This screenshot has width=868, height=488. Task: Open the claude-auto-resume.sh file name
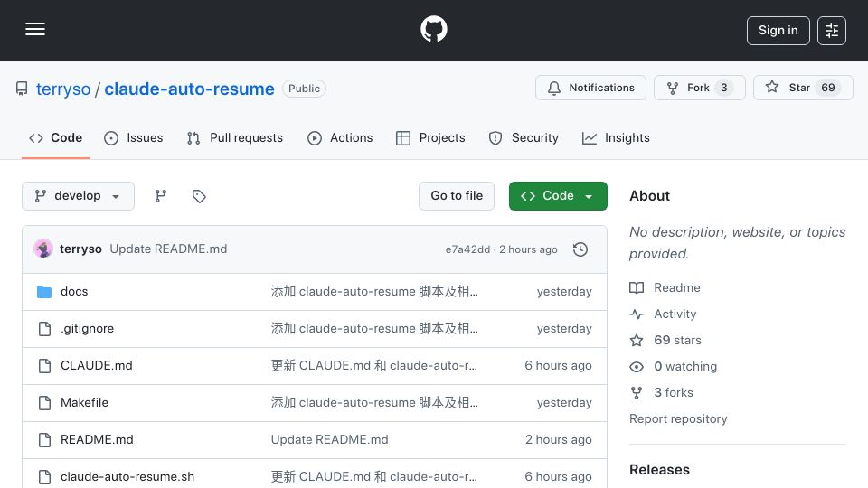(x=127, y=477)
